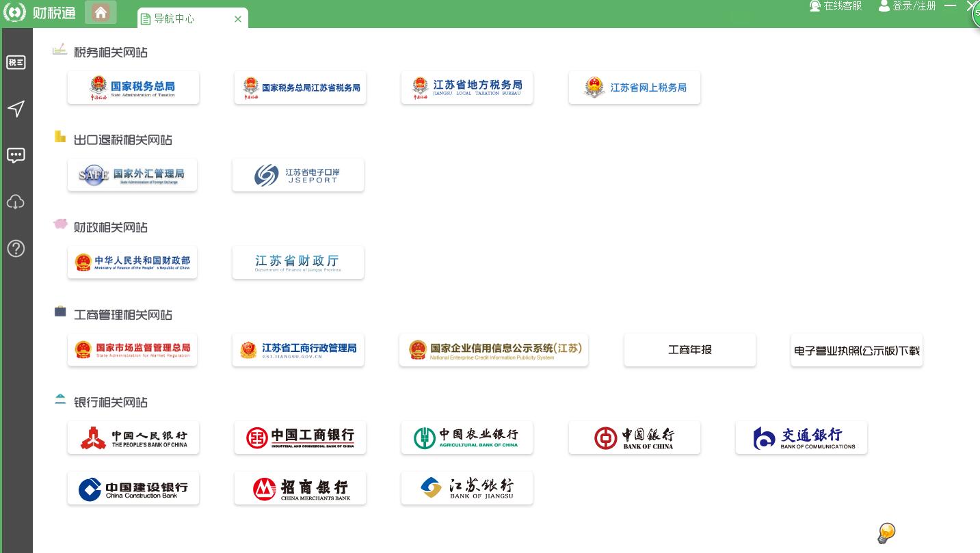Open 在线客服 online support
The height and width of the screenshot is (553, 980).
836,6
